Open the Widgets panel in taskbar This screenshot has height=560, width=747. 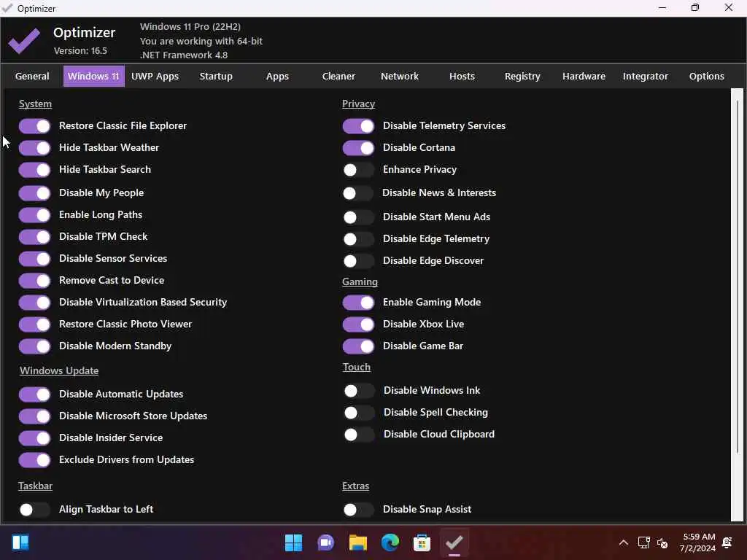(20, 542)
